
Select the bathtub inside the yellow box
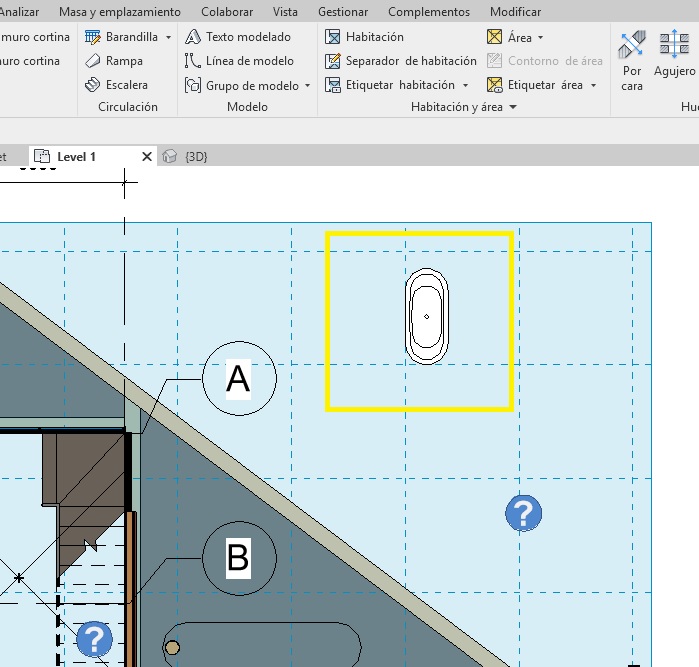pyautogui.click(x=427, y=316)
